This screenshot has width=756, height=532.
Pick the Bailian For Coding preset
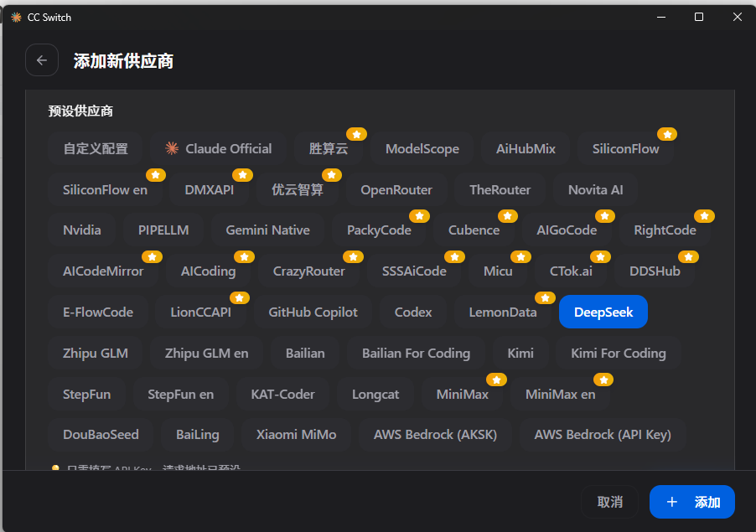pos(416,353)
